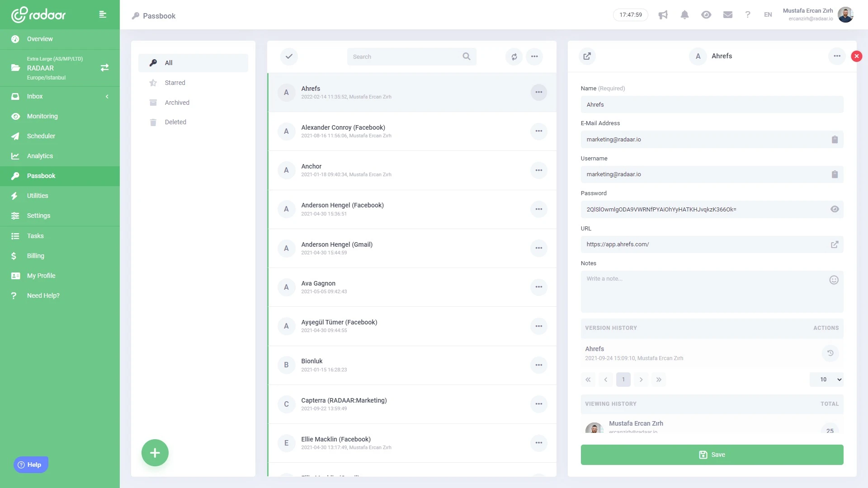Click the restore version history icon
The image size is (868, 488).
(830, 353)
